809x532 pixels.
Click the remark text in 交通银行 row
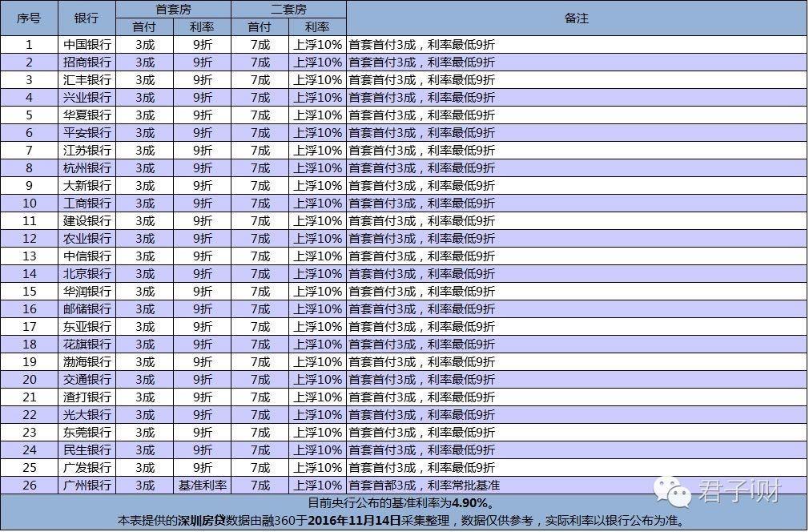coord(422,380)
